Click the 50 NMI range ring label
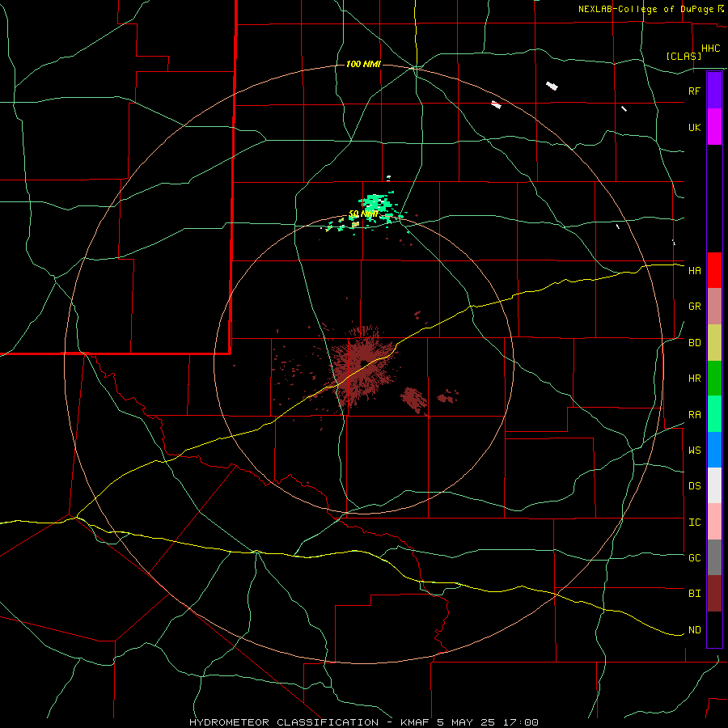728x728 pixels. (x=363, y=214)
